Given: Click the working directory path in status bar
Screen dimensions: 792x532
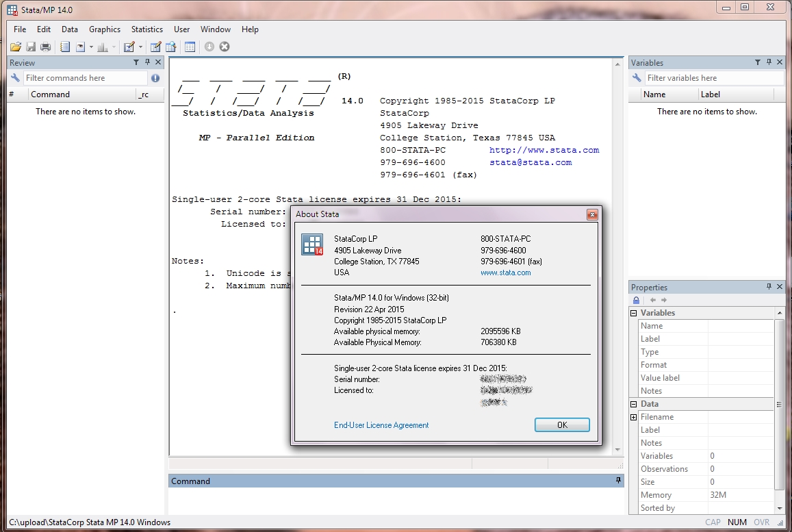Looking at the screenshot, I should pyautogui.click(x=90, y=522).
